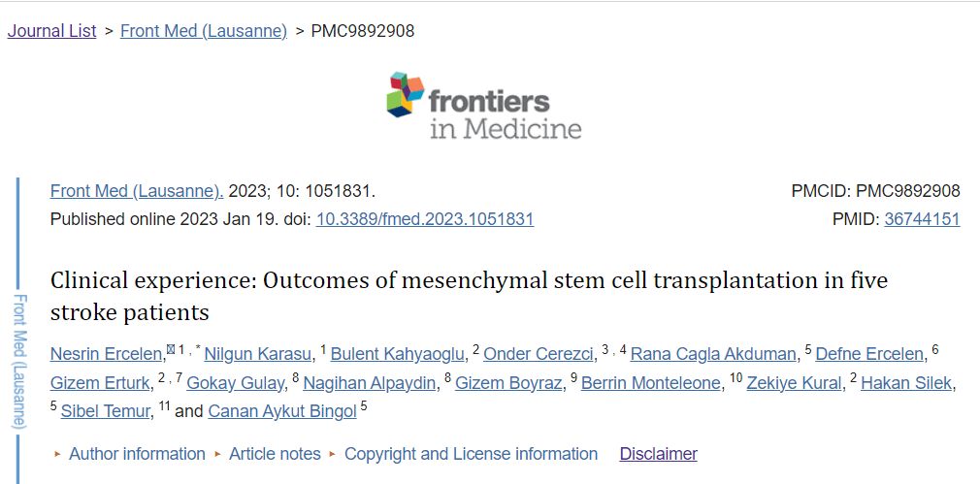Viewport: 980px width, 484px height.
Task: Click author Berrin Monteleone
Action: [x=651, y=383]
